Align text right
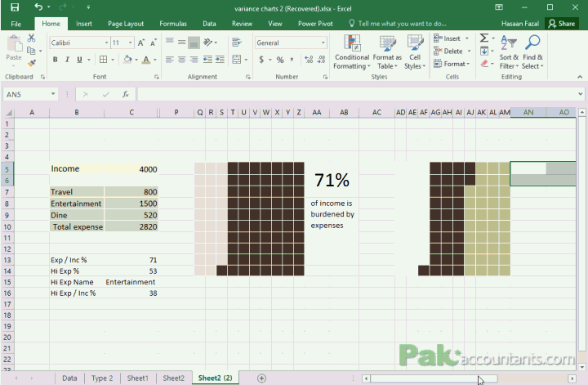The height and width of the screenshot is (385, 588). coord(194,60)
